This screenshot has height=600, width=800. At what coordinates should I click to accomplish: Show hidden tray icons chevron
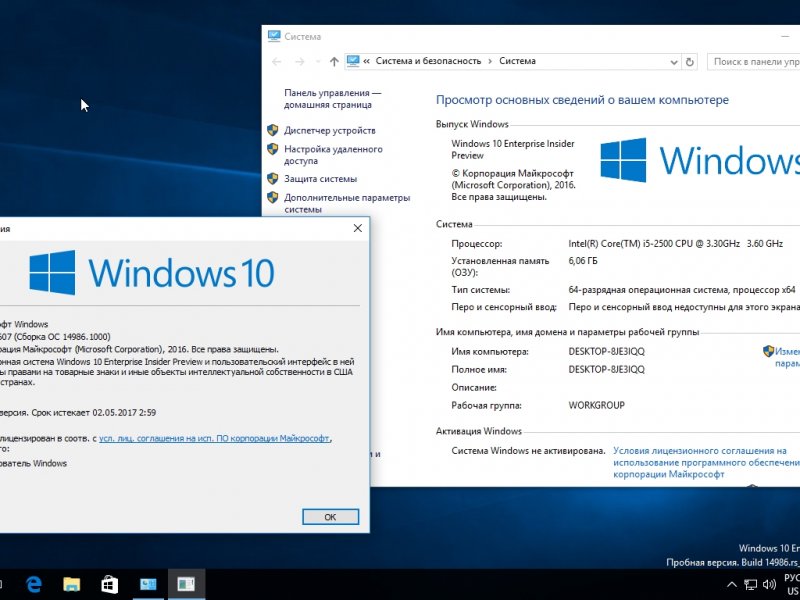tap(732, 585)
